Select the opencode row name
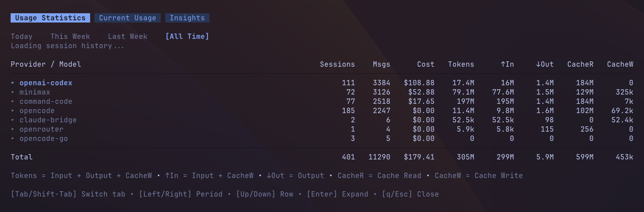 [37, 111]
